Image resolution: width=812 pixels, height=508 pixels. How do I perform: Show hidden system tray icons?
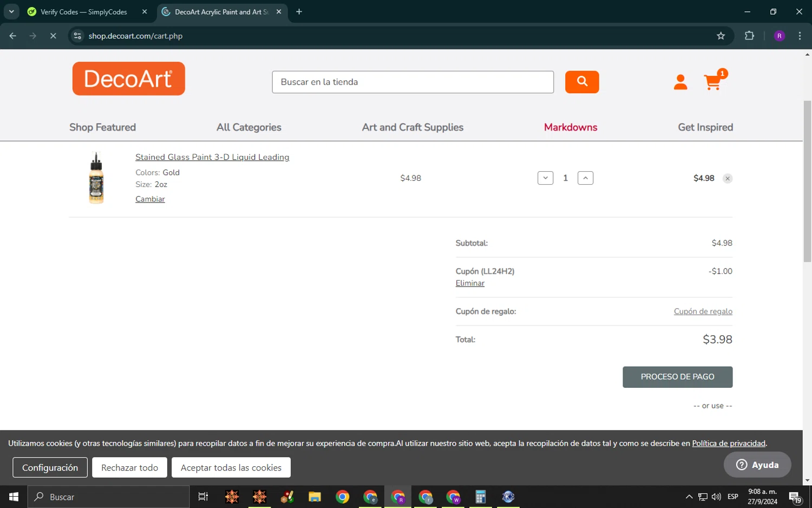(689, 497)
